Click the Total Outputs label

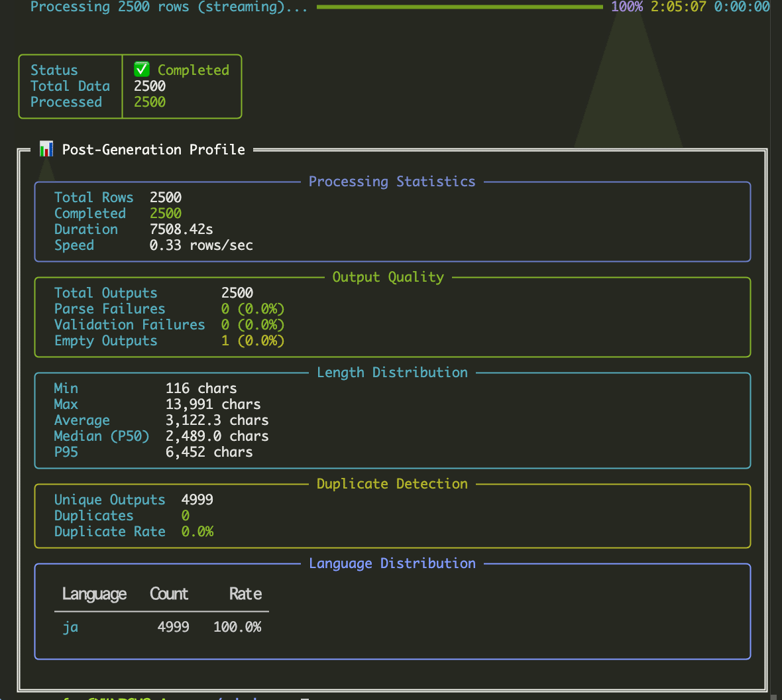pos(106,293)
